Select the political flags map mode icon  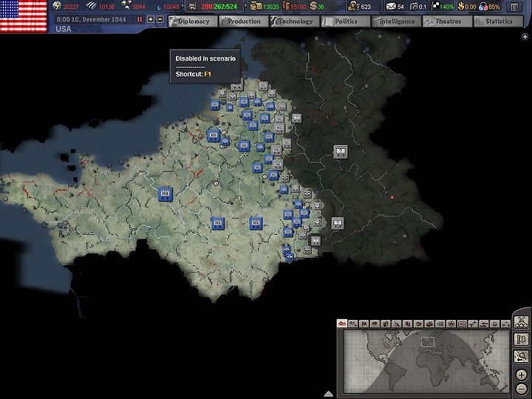364,324
